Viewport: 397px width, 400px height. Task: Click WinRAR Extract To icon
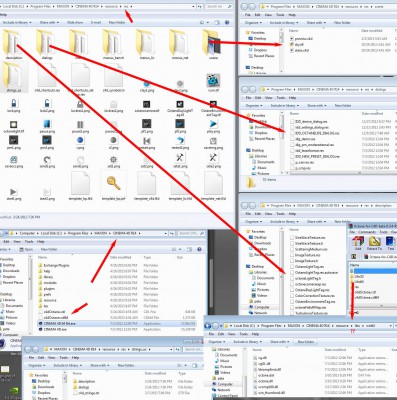(375, 243)
